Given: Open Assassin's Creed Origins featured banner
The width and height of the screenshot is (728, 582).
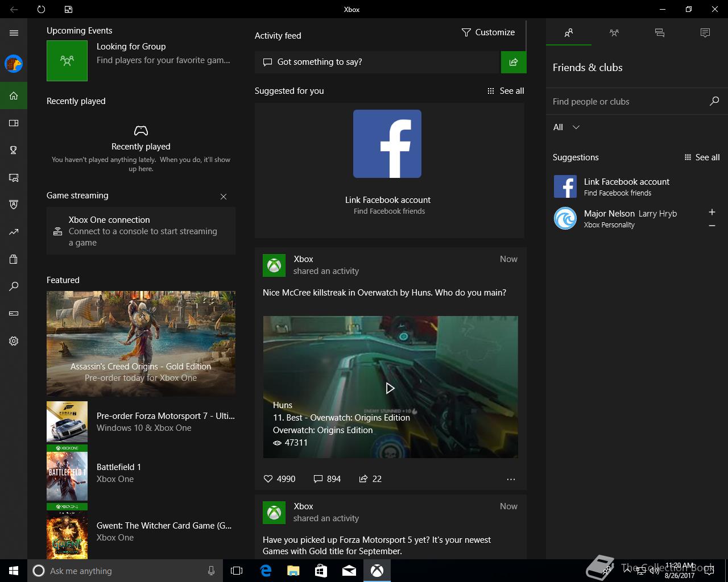Looking at the screenshot, I should [141, 343].
